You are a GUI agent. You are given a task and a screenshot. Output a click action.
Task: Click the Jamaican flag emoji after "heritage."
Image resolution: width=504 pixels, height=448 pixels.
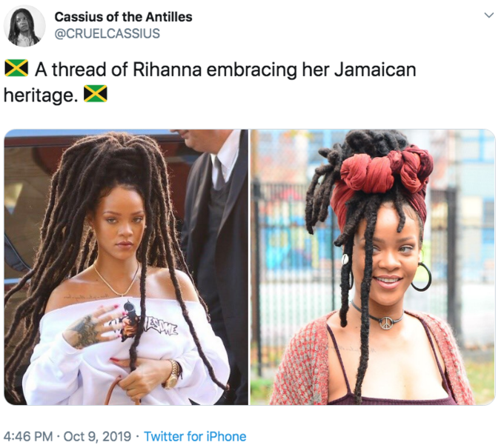(96, 93)
